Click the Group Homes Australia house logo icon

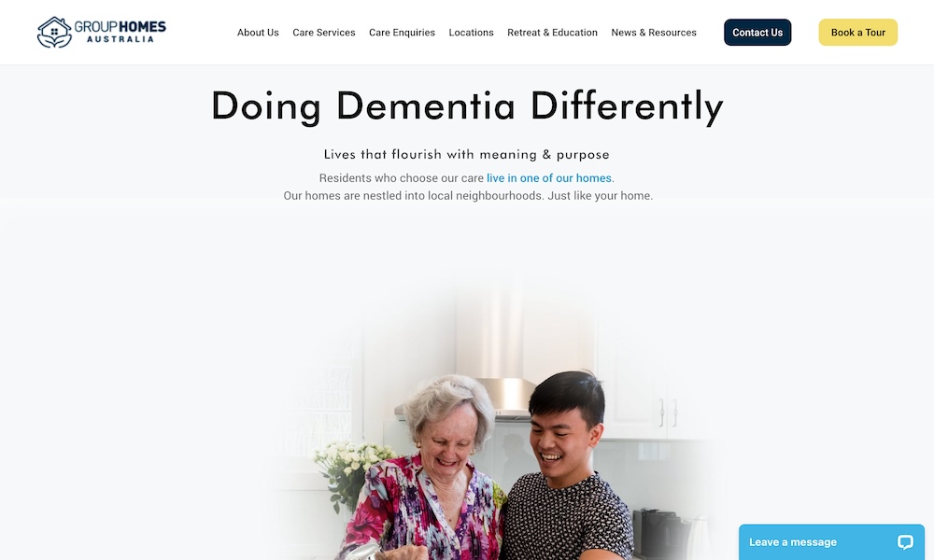tap(54, 32)
